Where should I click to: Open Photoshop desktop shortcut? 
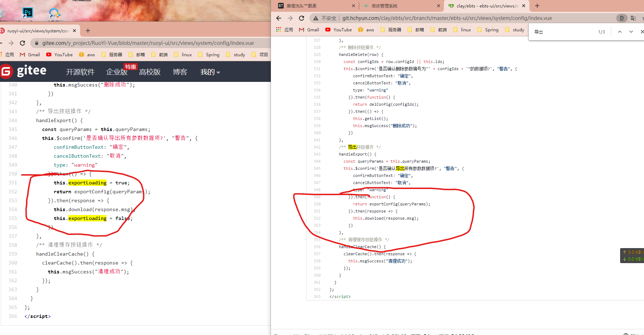[x=27, y=13]
